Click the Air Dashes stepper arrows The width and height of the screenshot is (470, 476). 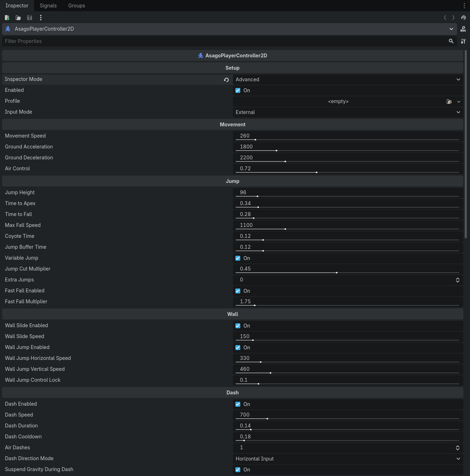(x=458, y=448)
